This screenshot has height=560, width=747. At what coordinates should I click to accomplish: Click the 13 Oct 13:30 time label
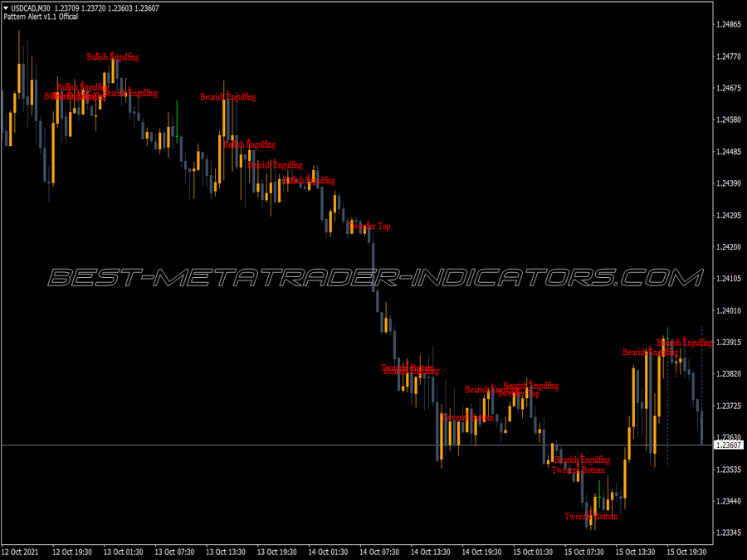point(226,552)
